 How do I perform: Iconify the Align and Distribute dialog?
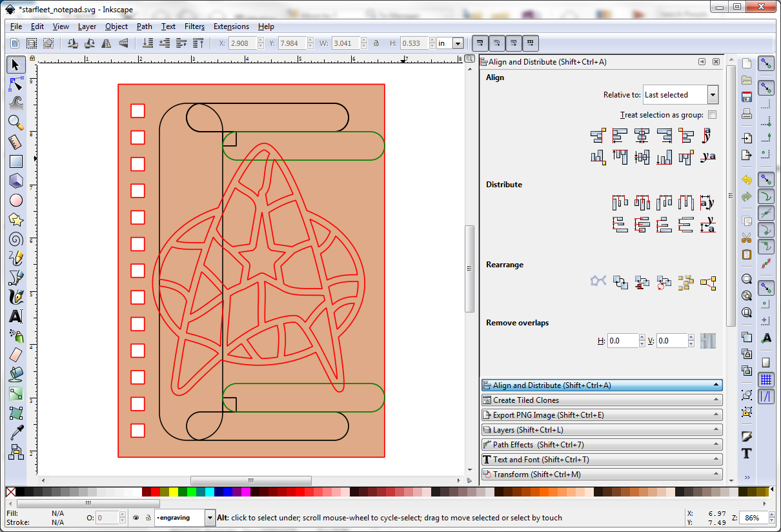(702, 62)
